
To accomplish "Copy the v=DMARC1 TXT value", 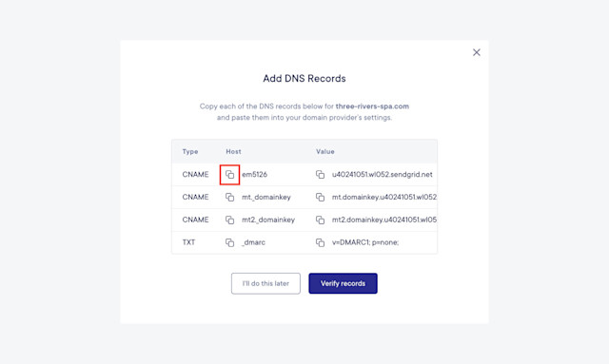I will tap(320, 242).
